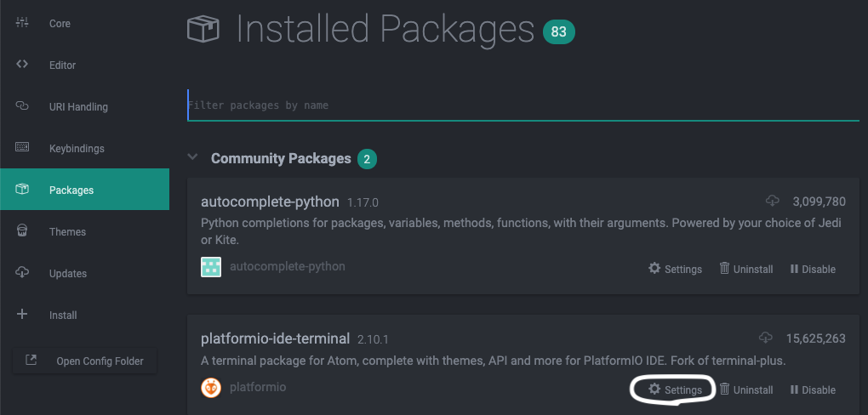Uninstall the autocomplete-python package

click(x=746, y=269)
